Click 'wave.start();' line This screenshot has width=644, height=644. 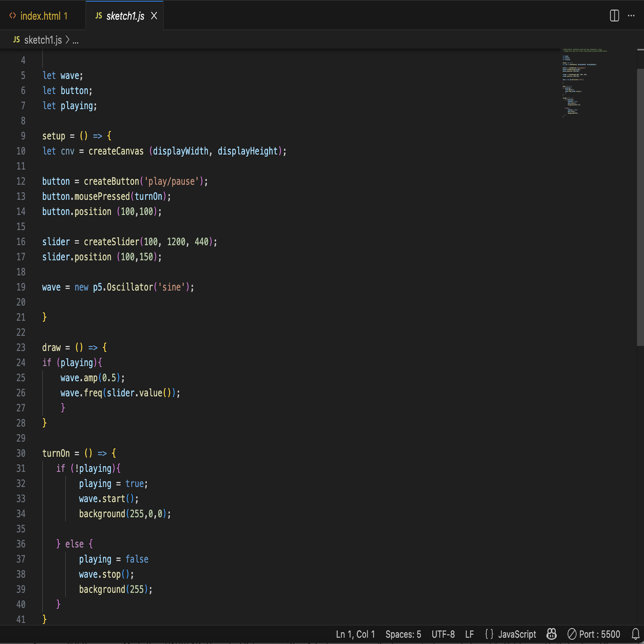pyautogui.click(x=109, y=499)
